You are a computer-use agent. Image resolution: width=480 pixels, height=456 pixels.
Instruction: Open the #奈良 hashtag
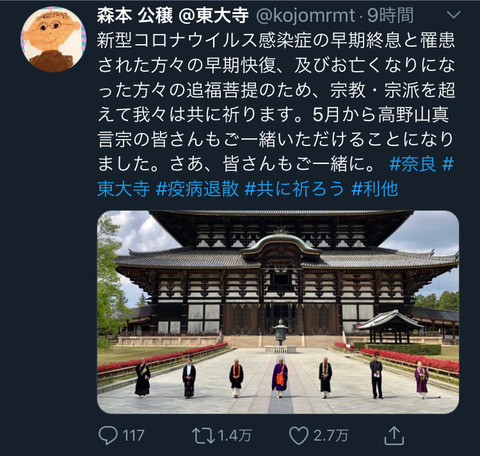coord(413,164)
